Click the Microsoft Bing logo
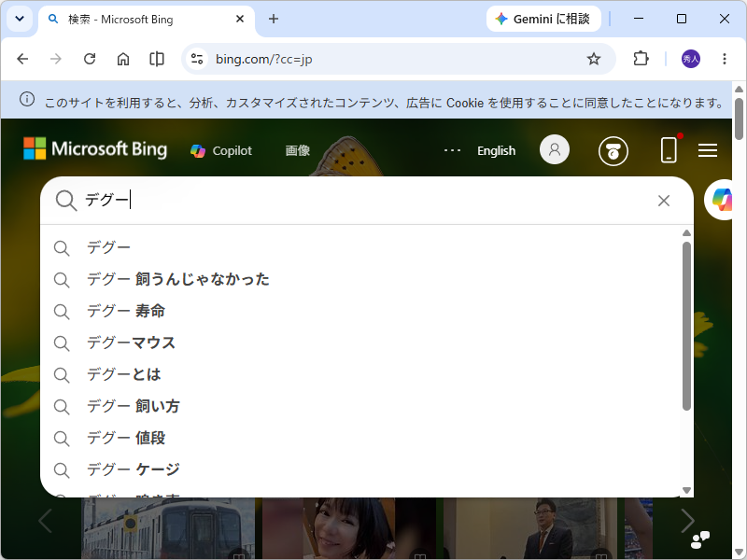This screenshot has width=747, height=560. coord(95,149)
